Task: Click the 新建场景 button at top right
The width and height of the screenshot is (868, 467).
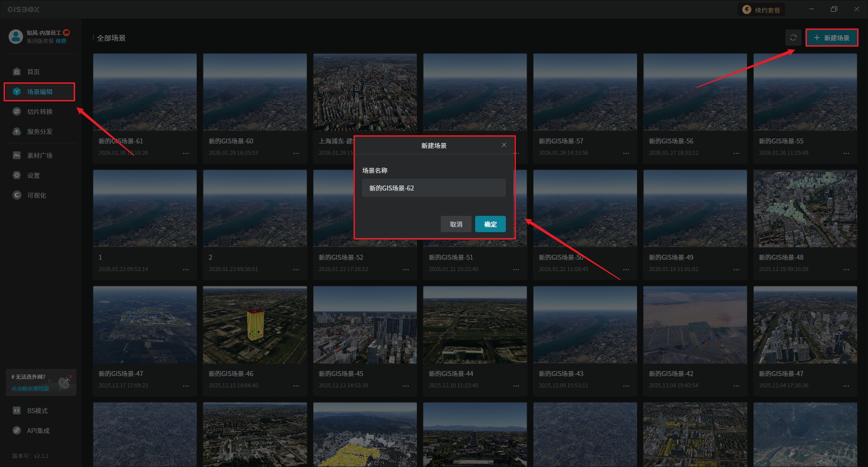Action: pos(831,38)
